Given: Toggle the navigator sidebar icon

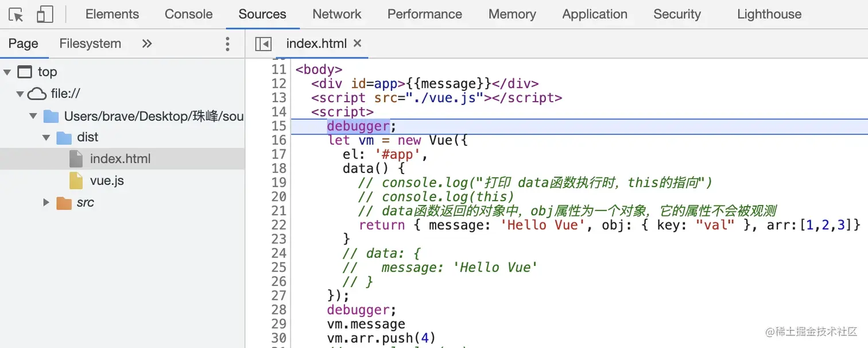Looking at the screenshot, I should point(263,44).
